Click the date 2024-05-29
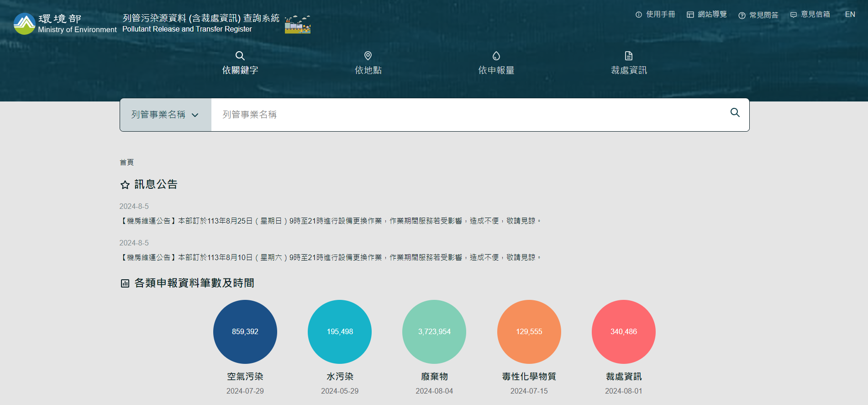 click(x=340, y=391)
